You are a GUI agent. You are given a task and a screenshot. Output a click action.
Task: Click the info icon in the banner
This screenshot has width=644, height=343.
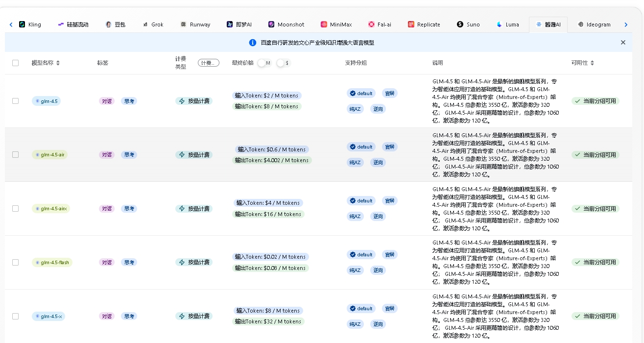(x=253, y=43)
